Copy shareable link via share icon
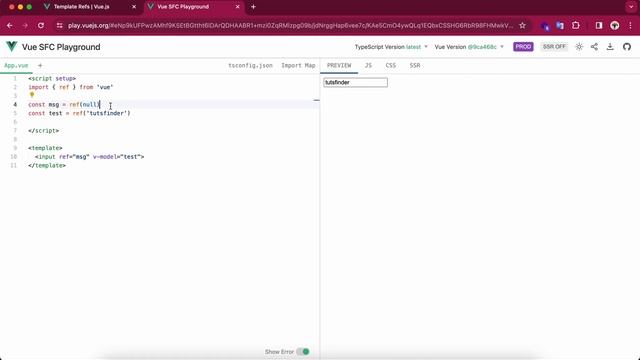 pyautogui.click(x=594, y=47)
